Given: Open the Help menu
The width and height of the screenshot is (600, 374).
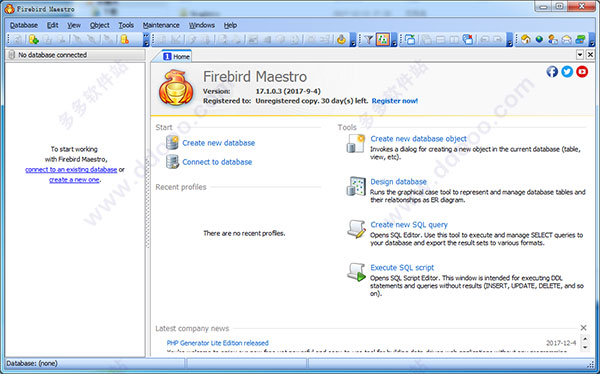Looking at the screenshot, I should [x=230, y=25].
